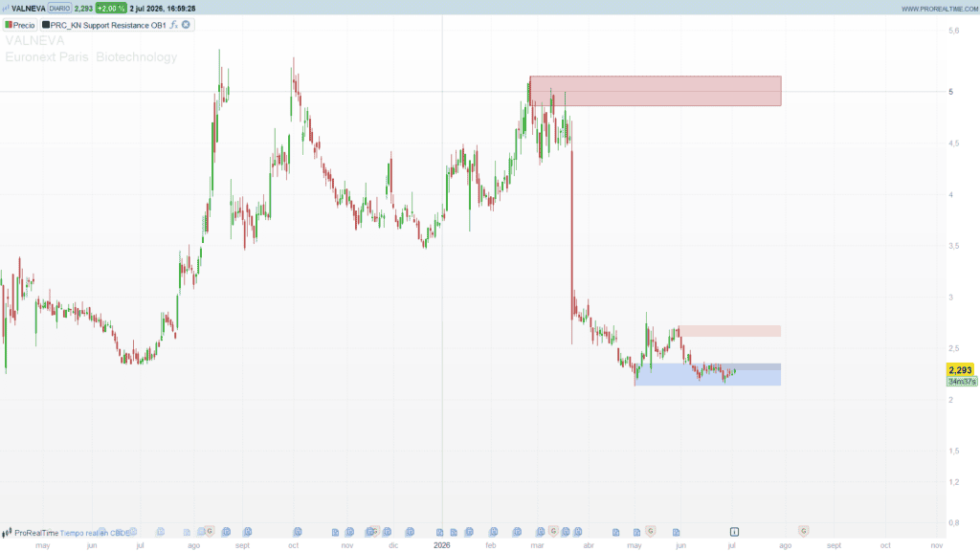This screenshot has height=551, width=980.
Task: Click the 0,8 value on price axis
Action: [x=954, y=523]
